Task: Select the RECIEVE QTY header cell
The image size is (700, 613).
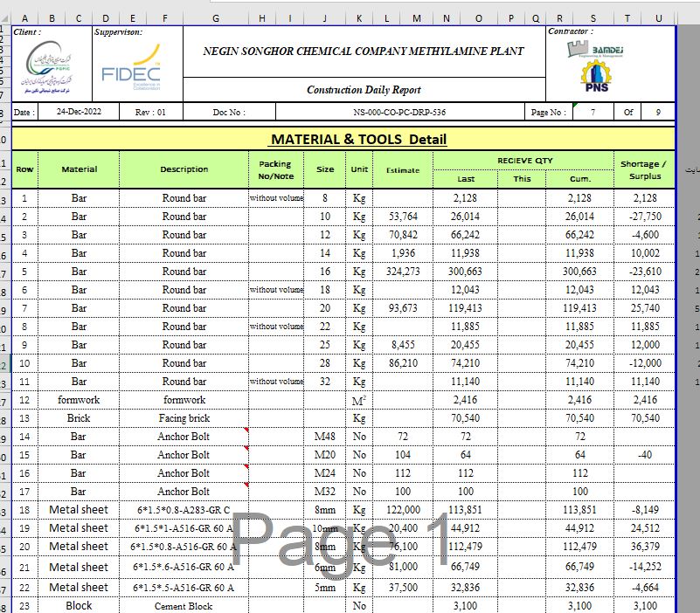Action: tap(525, 161)
